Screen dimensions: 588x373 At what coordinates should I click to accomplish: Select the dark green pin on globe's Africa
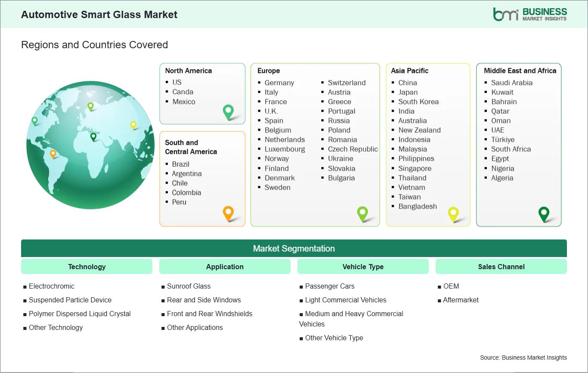(x=93, y=137)
